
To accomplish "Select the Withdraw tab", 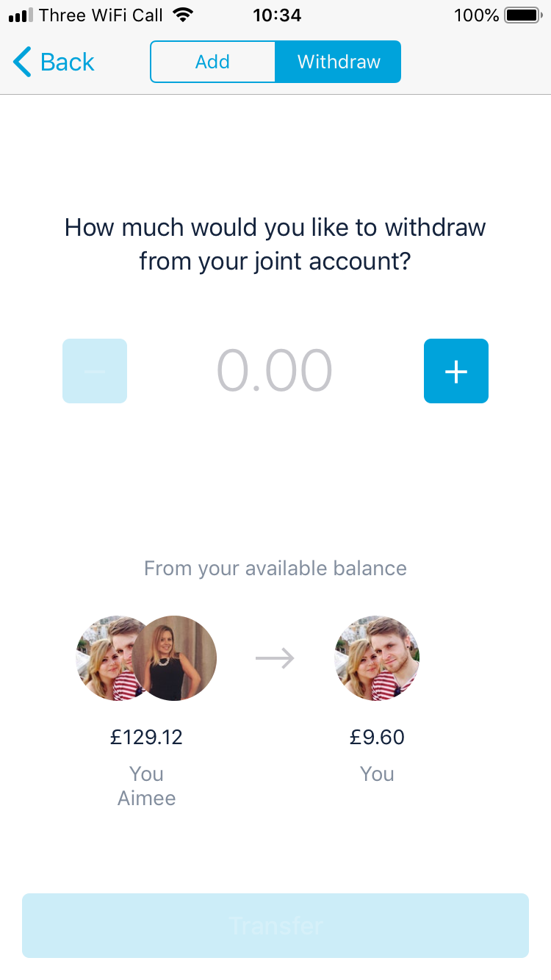I will (x=339, y=62).
